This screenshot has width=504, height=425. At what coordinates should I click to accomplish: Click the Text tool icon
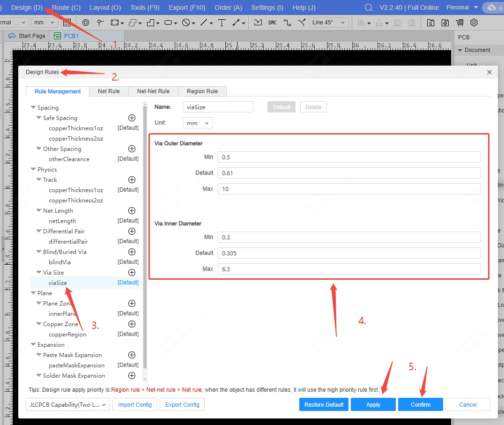click(x=222, y=22)
